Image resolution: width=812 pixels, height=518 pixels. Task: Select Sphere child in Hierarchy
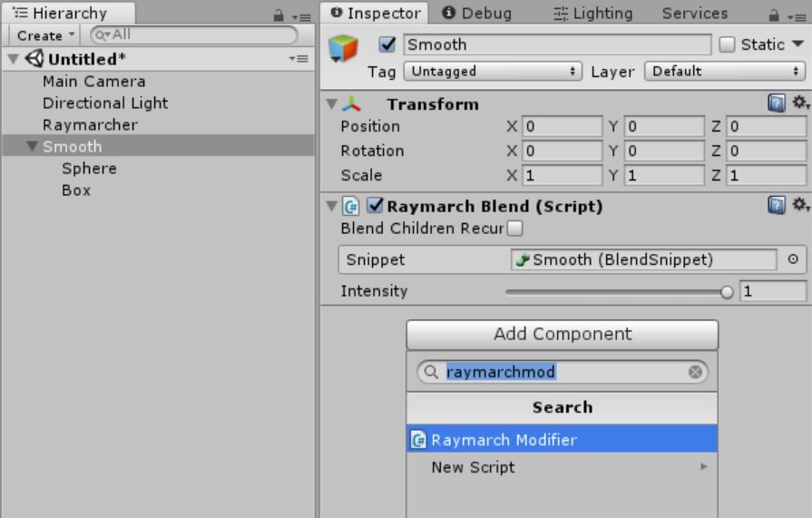158,169
